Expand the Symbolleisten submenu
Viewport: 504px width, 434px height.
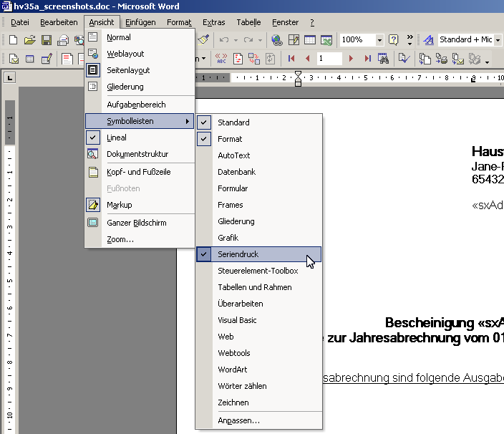click(x=140, y=121)
